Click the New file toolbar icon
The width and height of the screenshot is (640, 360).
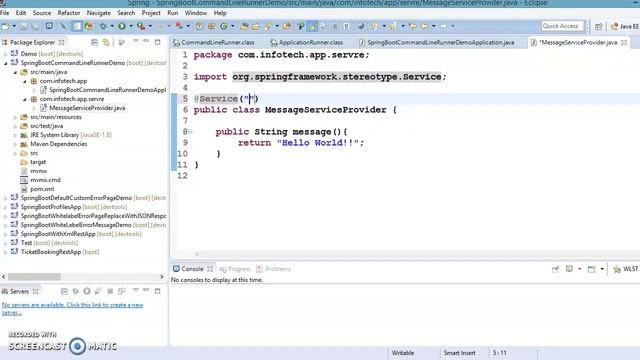click(x=5, y=26)
